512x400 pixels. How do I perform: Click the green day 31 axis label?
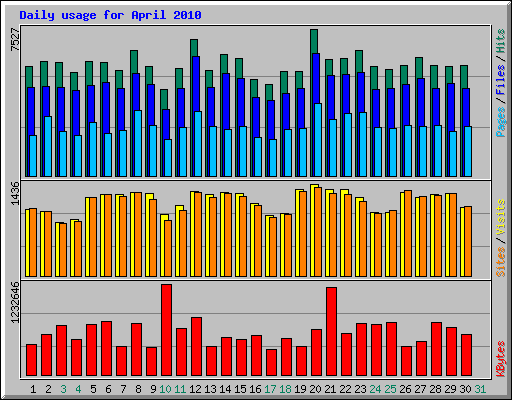480,389
